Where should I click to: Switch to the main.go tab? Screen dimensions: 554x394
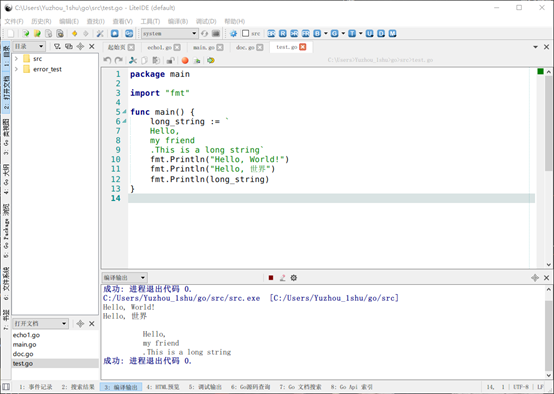204,47
